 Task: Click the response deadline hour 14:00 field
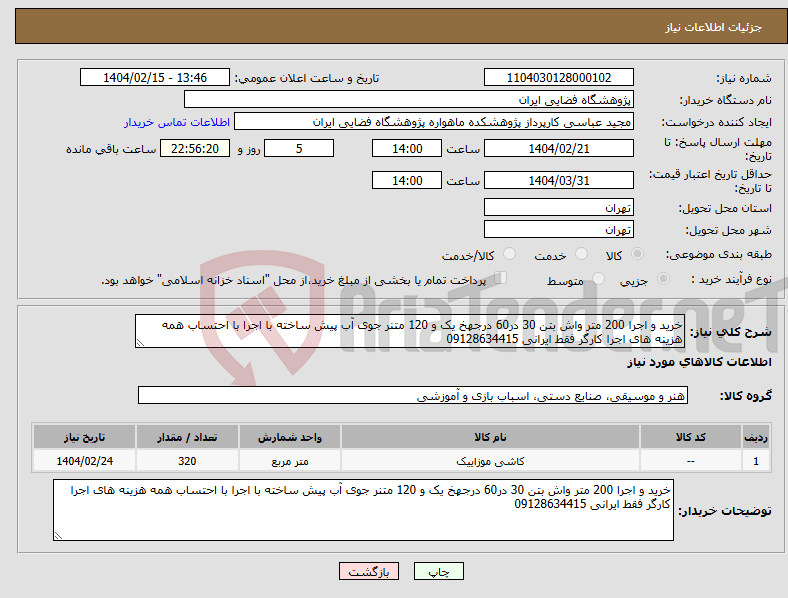tap(407, 148)
